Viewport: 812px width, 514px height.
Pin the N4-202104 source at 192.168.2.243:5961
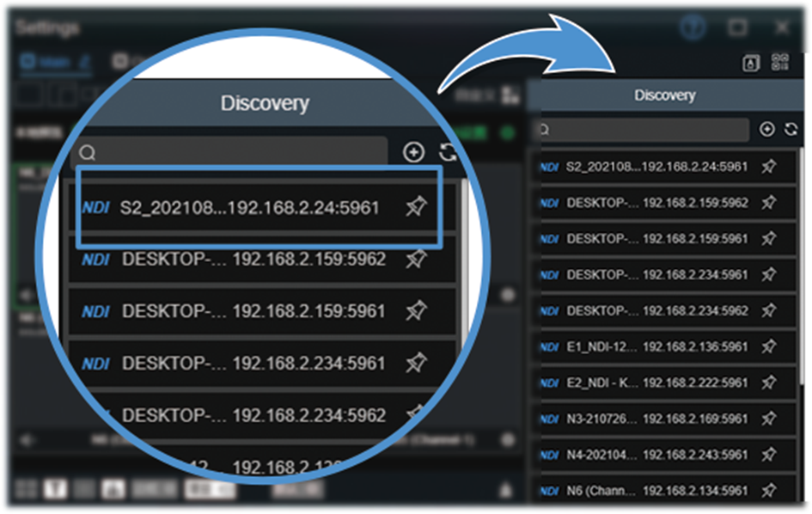(x=769, y=455)
